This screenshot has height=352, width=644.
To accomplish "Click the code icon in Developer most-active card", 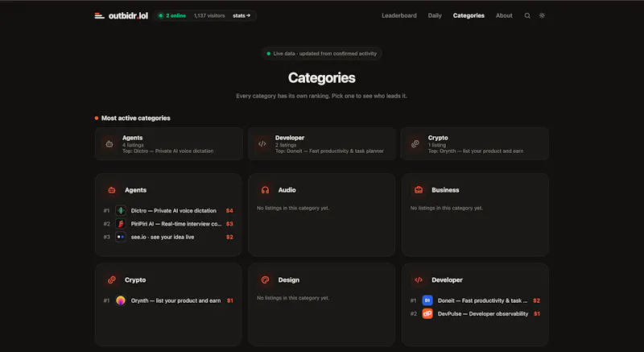I will point(262,143).
